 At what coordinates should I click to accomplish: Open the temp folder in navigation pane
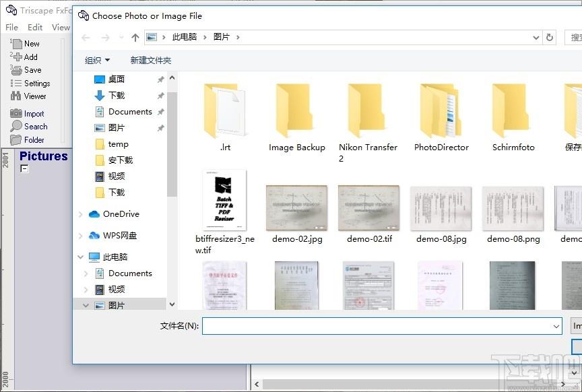[118, 144]
